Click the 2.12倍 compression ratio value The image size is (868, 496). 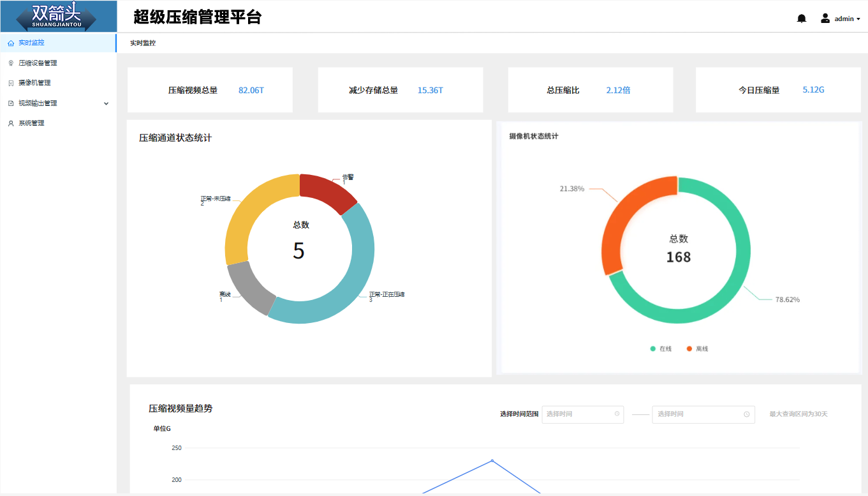pyautogui.click(x=619, y=90)
